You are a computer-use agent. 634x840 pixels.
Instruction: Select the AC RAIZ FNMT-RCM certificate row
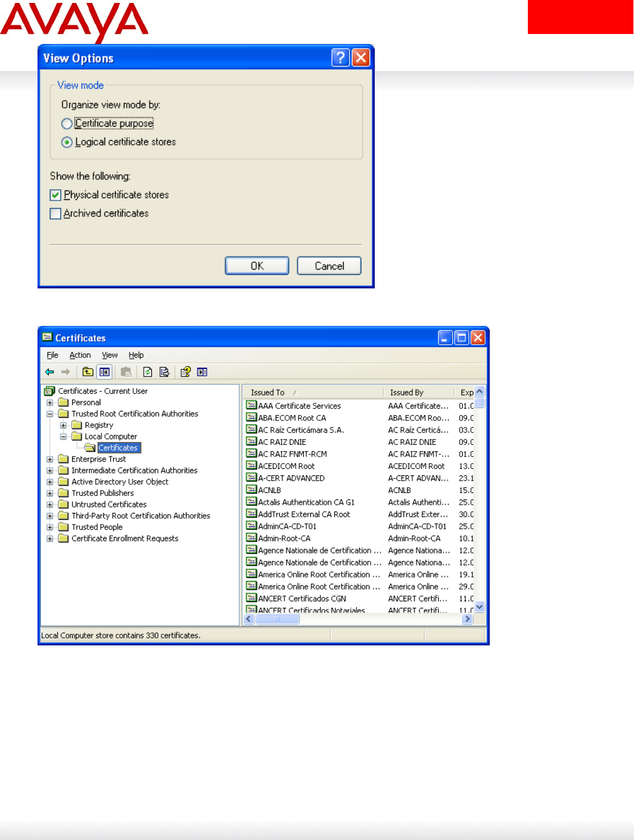click(x=360, y=454)
